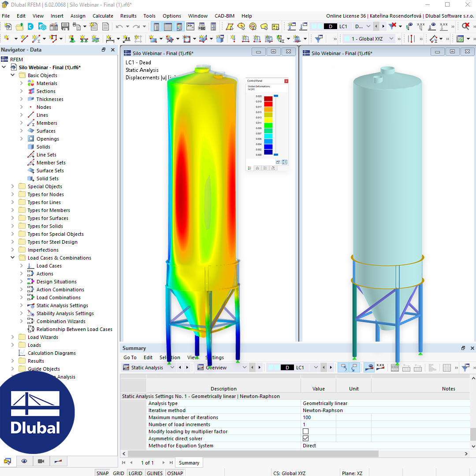Uncheck the Asymmetric direct solver checkbox

tap(306, 439)
